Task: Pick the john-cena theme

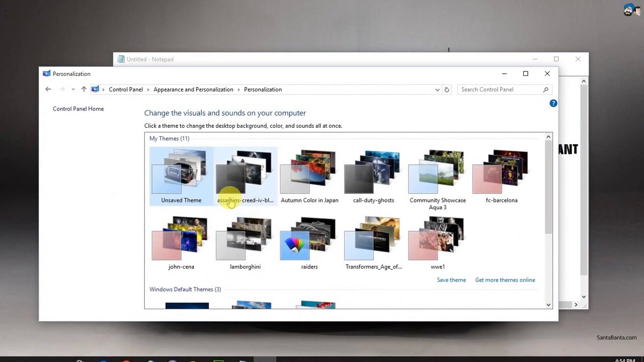Action: [181, 243]
